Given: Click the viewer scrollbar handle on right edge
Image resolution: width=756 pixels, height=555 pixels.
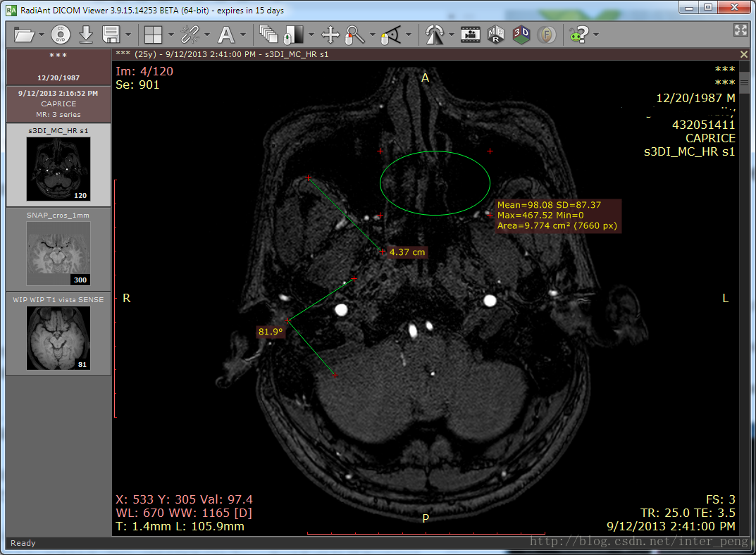Looking at the screenshot, I should pyautogui.click(x=745, y=83).
